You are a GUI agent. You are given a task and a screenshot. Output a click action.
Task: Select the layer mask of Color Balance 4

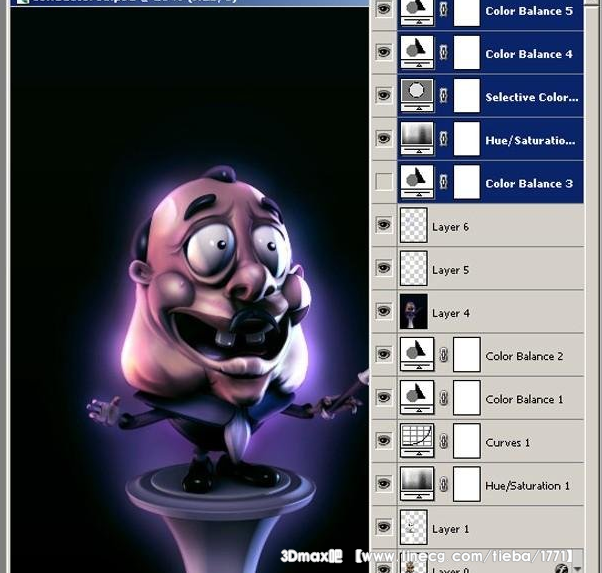click(466, 52)
